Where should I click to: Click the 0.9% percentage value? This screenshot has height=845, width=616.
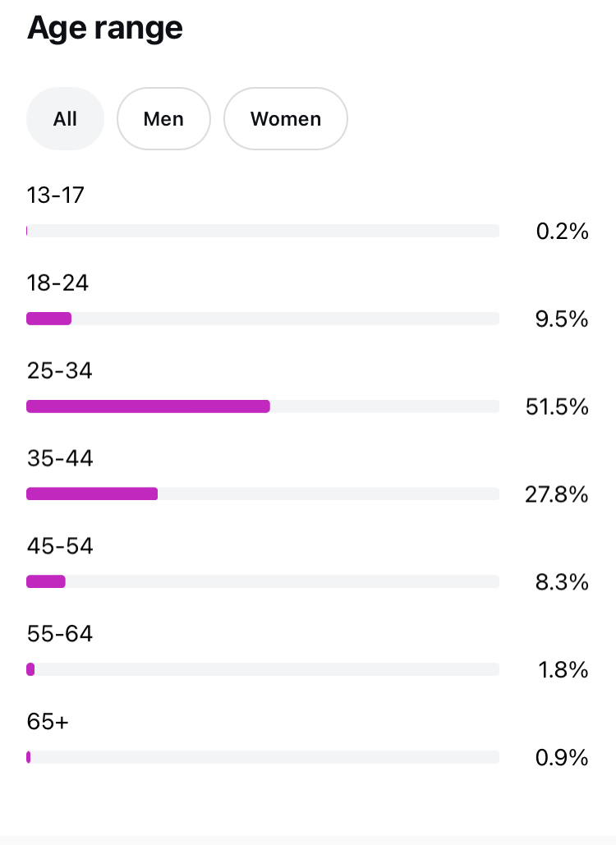point(562,758)
